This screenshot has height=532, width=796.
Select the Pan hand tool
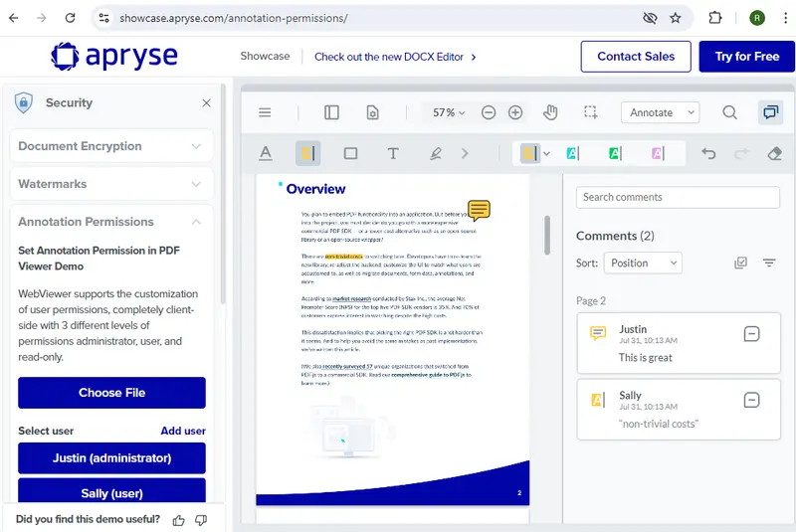pos(550,112)
